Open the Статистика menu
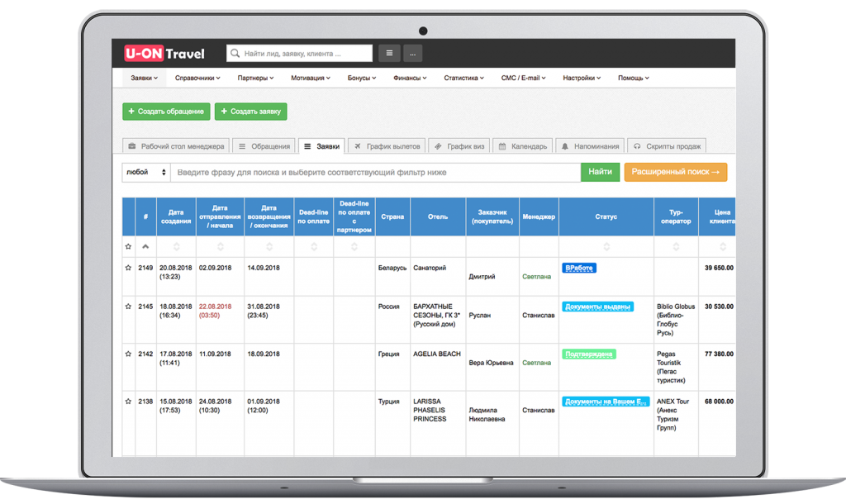 463,78
